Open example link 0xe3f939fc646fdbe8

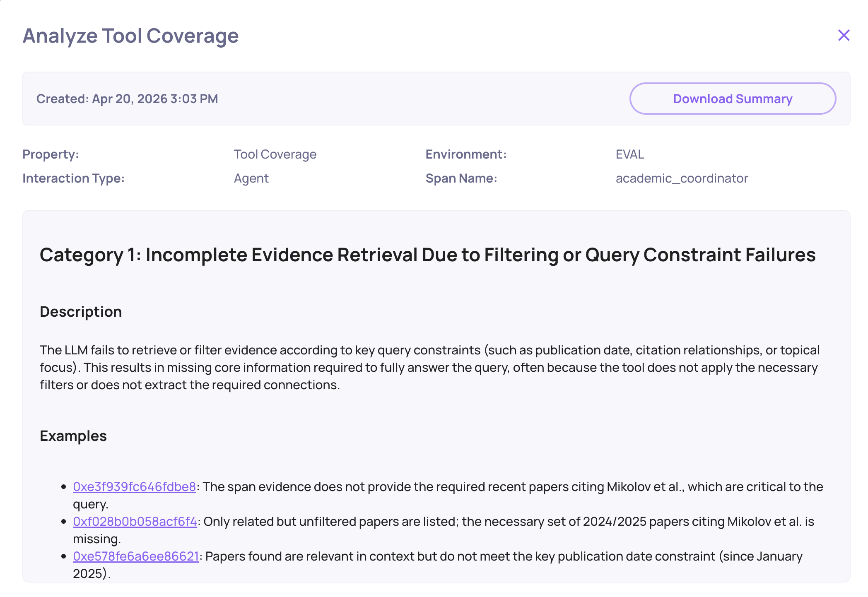point(135,487)
